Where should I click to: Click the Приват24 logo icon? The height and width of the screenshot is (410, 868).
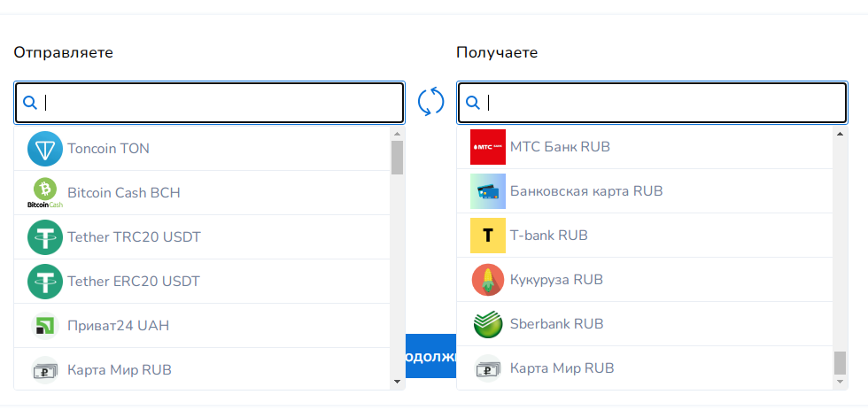pos(45,325)
